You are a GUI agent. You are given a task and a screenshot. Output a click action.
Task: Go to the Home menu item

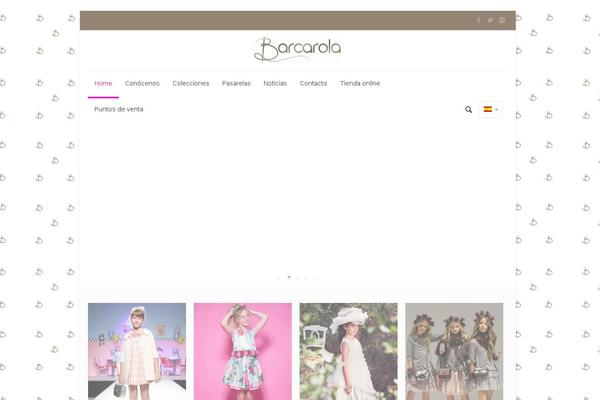103,83
